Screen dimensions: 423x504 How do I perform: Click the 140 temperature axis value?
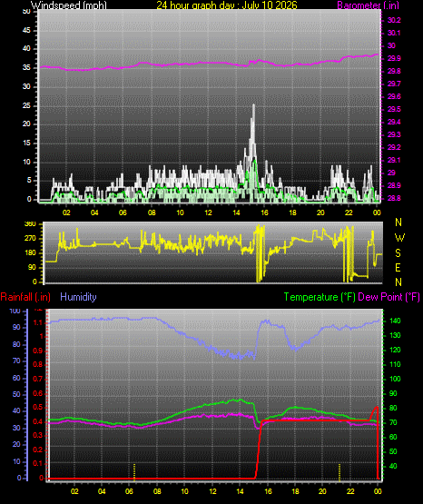pos(395,321)
